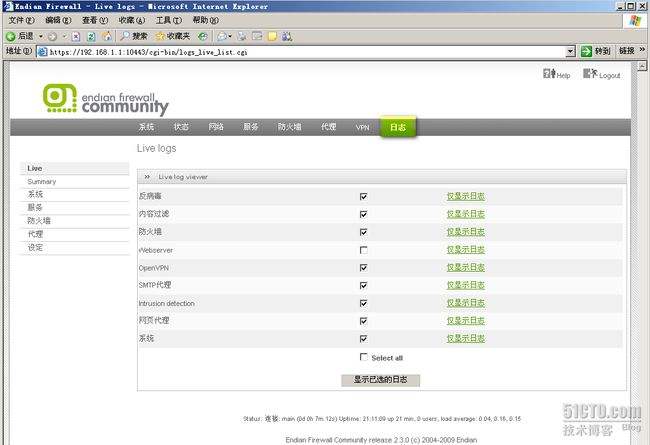Go to the Home page icon
This screenshot has width=650, height=445.
point(107,36)
